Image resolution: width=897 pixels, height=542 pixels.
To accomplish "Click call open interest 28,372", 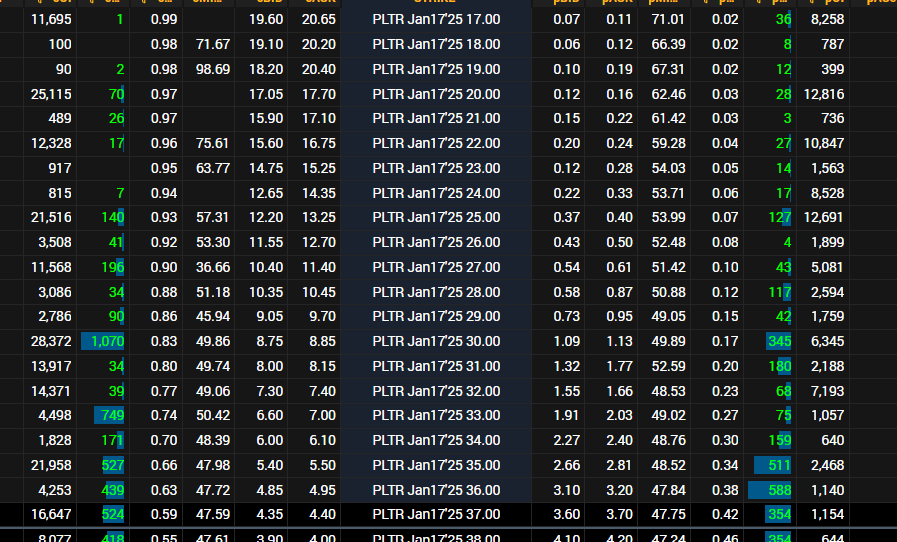I will 51,342.
